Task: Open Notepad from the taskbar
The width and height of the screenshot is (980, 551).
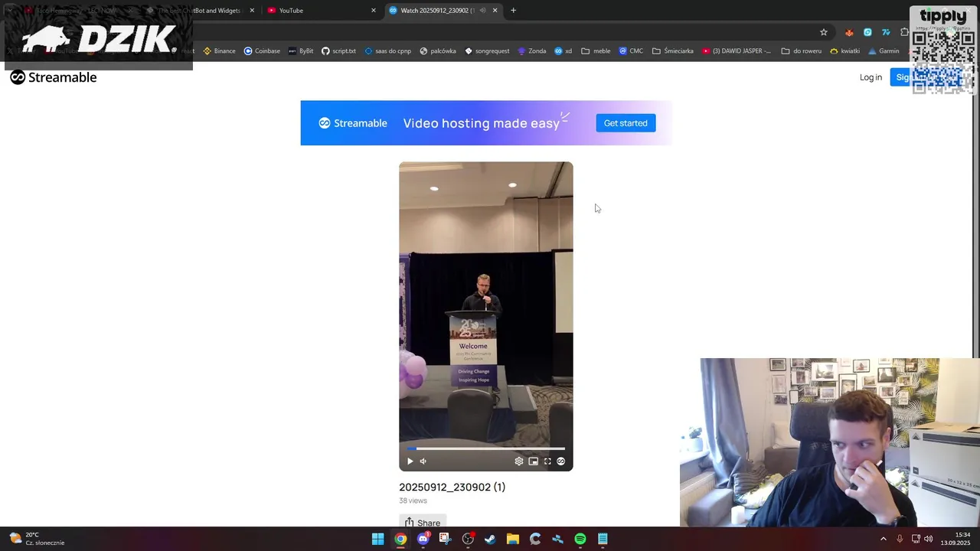Action: pyautogui.click(x=603, y=539)
